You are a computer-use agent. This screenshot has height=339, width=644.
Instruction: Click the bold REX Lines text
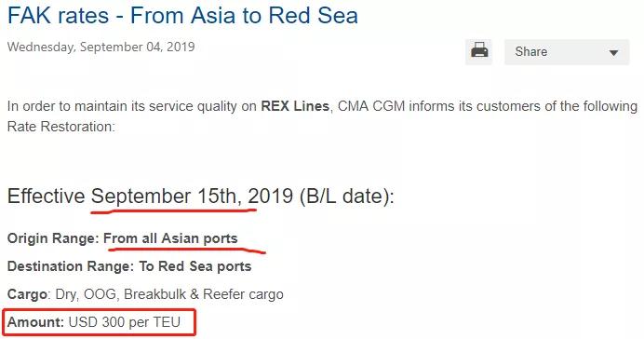coord(295,106)
